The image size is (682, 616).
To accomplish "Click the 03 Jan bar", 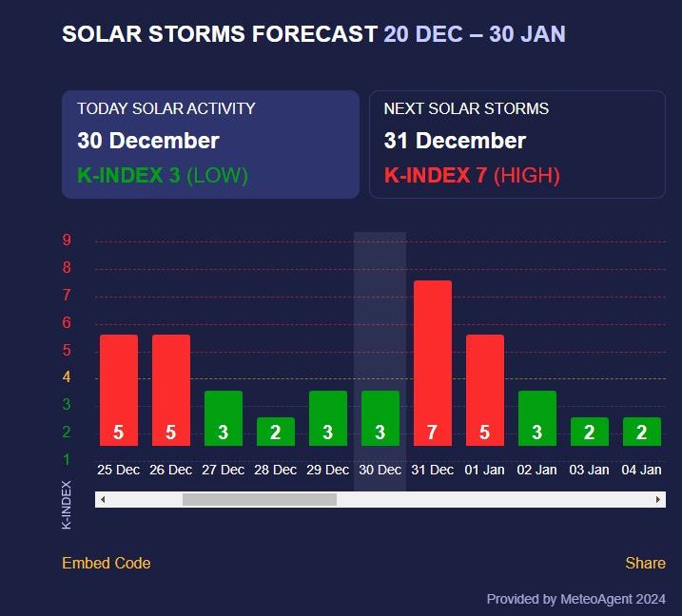I will tap(590, 432).
